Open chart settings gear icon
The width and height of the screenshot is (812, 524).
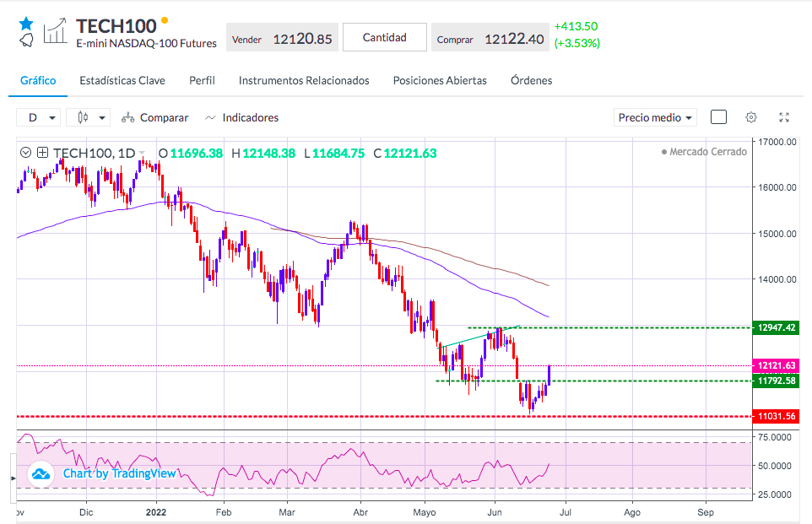pos(751,117)
